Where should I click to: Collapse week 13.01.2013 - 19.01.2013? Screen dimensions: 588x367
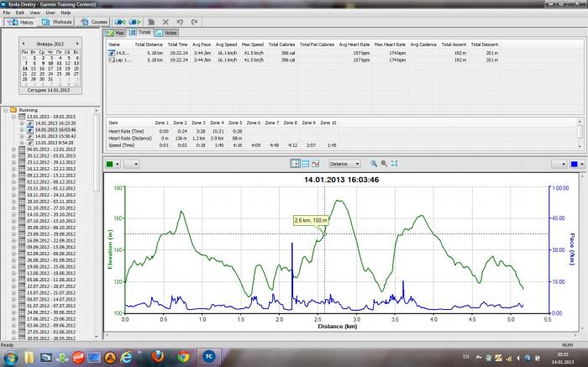coord(14,117)
